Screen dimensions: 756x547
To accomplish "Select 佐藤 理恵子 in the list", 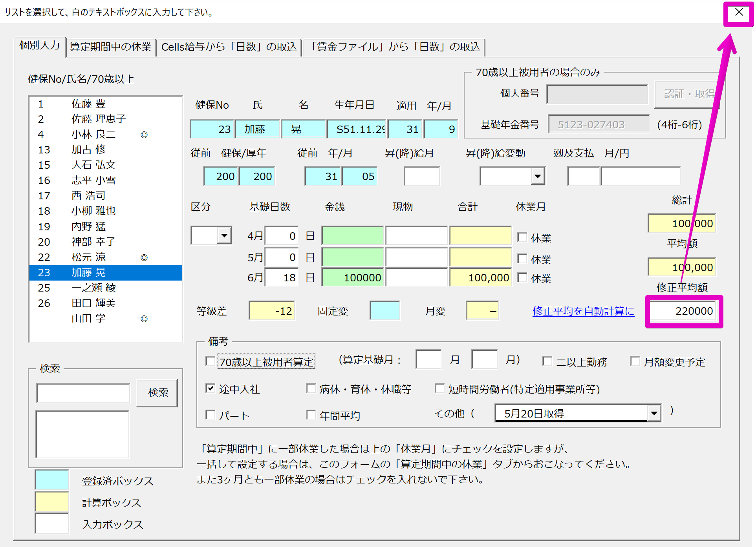I will click(x=106, y=119).
